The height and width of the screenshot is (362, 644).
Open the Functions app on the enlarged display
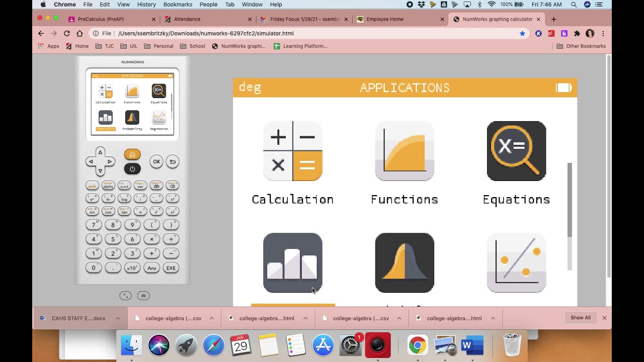[x=405, y=151]
